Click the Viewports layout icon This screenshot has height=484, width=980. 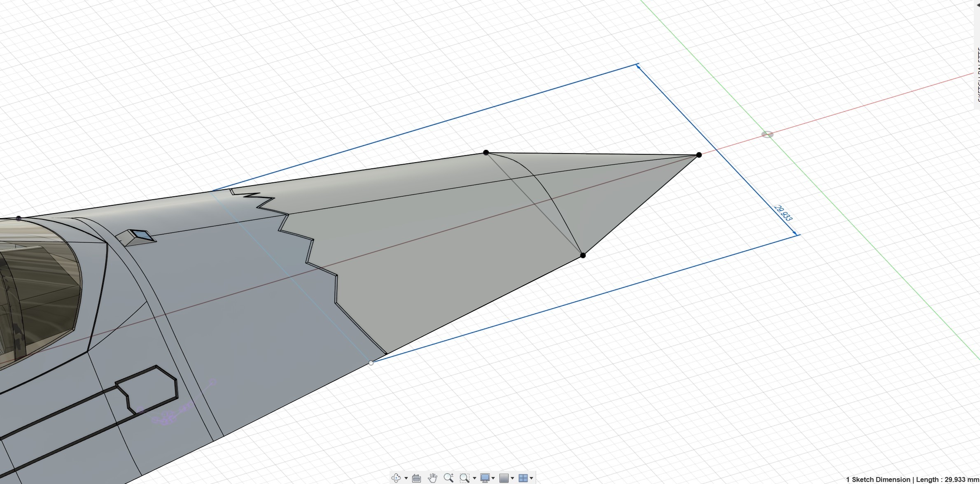pos(523,478)
